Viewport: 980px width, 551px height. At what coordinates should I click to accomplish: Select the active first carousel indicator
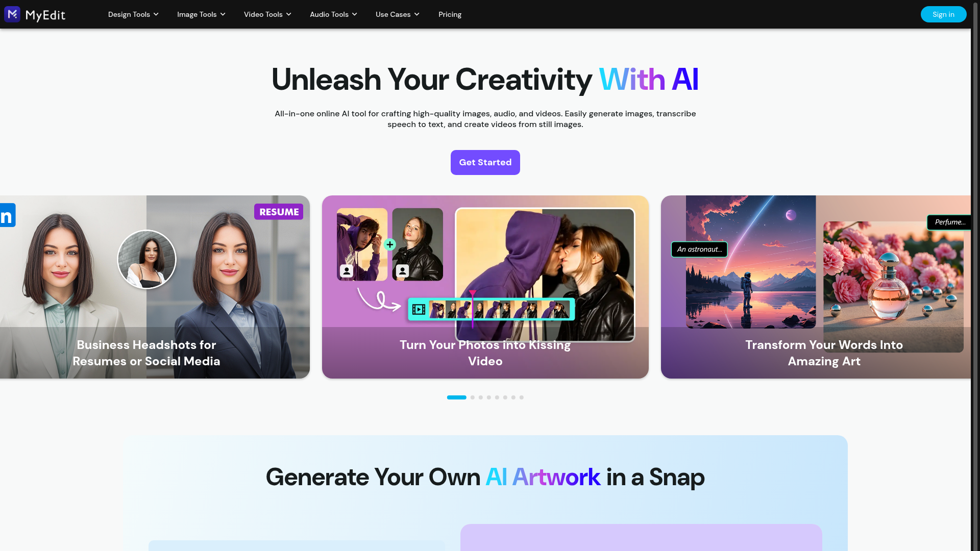coord(457,397)
